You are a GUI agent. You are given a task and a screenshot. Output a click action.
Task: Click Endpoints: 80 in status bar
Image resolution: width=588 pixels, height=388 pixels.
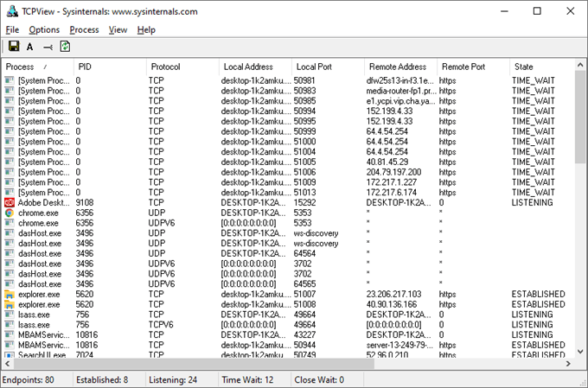click(x=29, y=379)
